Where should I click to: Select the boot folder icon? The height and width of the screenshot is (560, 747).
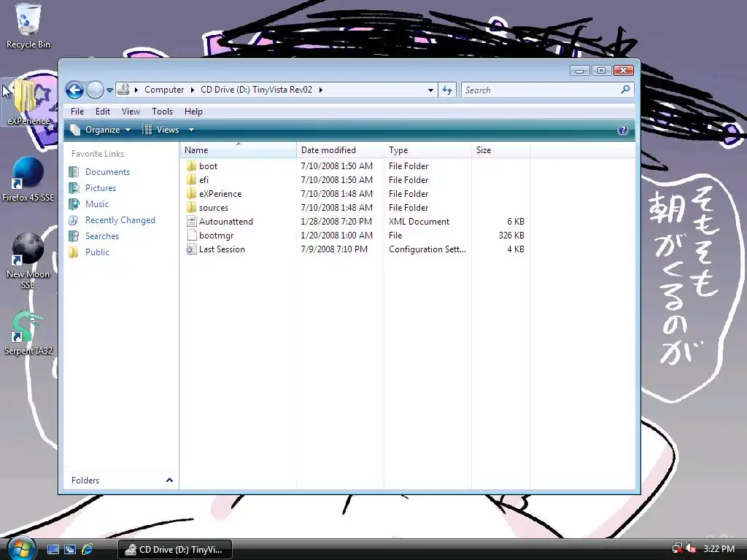click(x=192, y=166)
